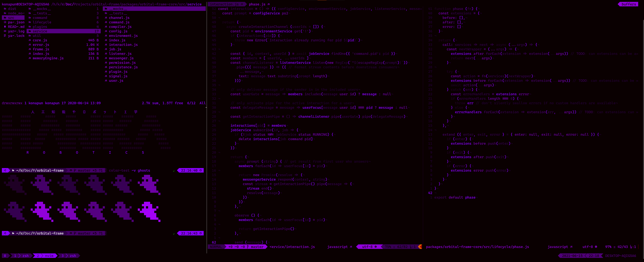Click the clock icon beside 22:16:40
644x262 pixels.
click(x=201, y=170)
